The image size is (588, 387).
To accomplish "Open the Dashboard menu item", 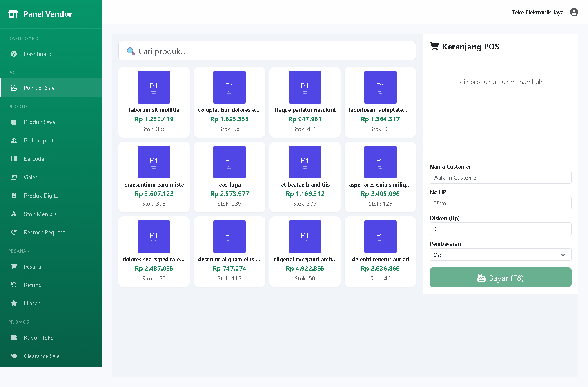I will (x=51, y=54).
